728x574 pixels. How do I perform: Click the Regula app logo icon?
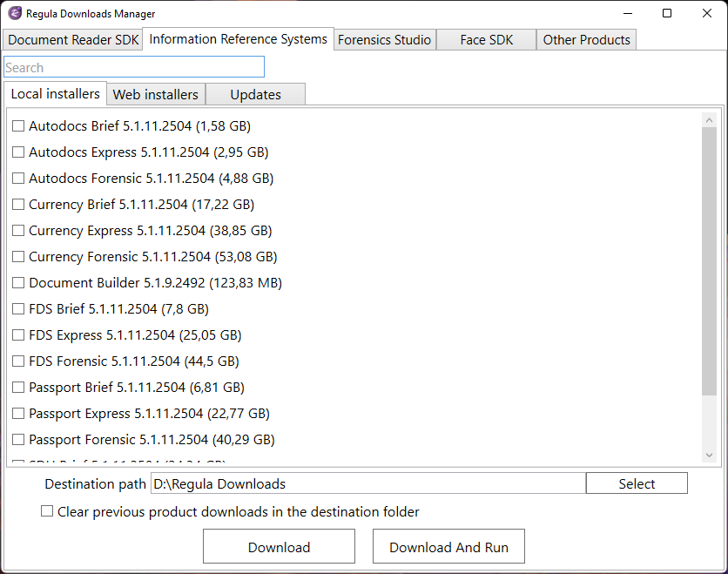point(15,13)
